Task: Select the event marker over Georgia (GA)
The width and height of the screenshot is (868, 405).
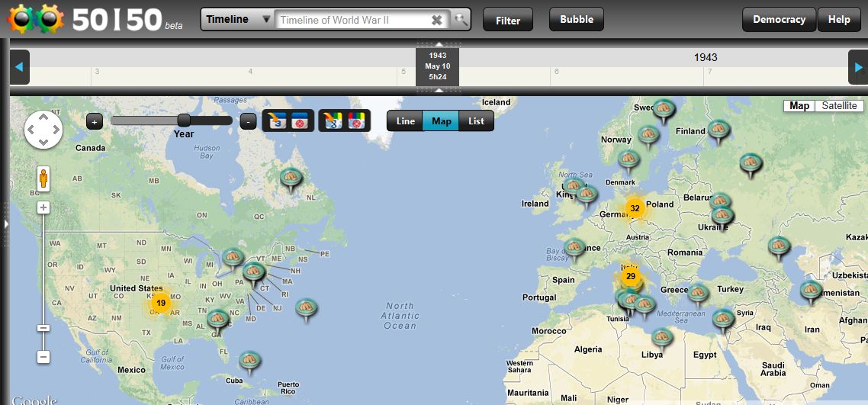Action: 217,319
